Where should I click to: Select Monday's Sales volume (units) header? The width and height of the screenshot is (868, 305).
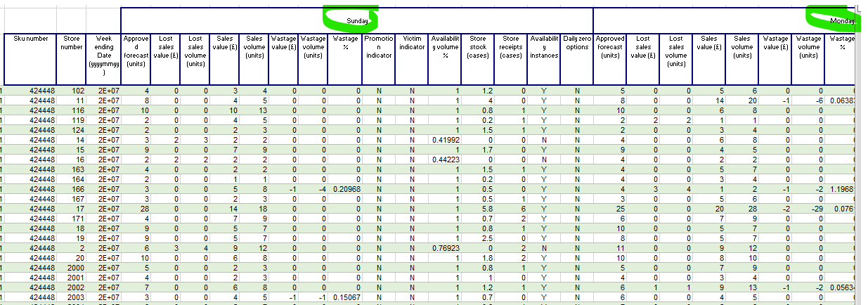click(742, 59)
